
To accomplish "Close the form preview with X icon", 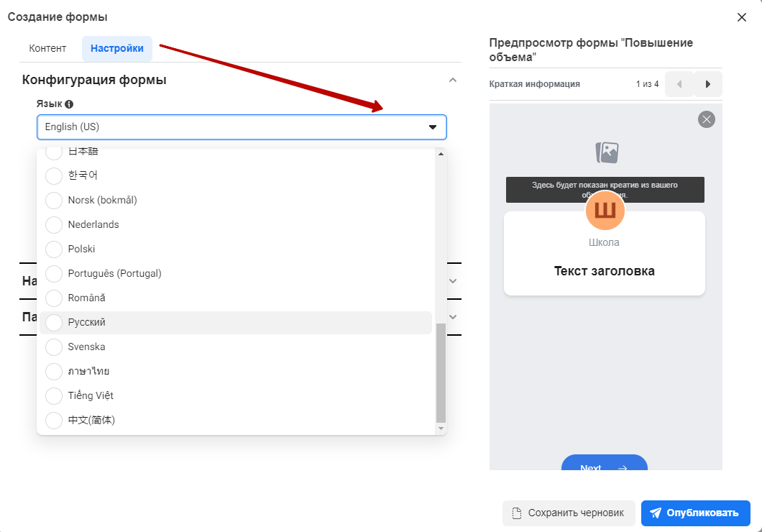I will [706, 119].
